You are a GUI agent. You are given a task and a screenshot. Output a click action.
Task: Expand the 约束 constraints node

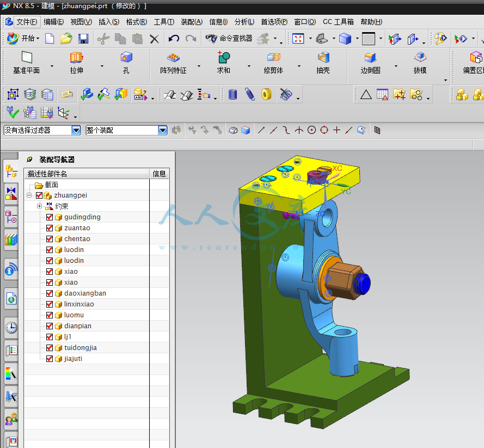pyautogui.click(x=40, y=206)
